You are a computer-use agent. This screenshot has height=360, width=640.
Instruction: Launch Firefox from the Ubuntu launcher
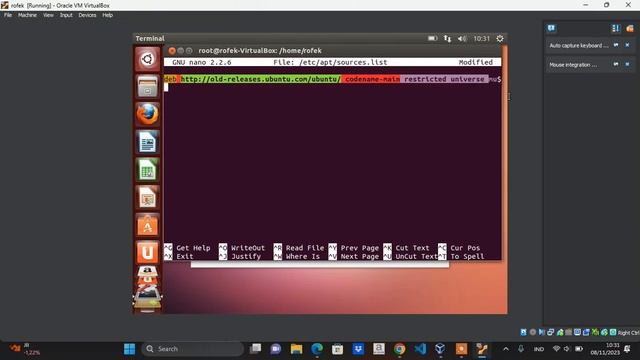(x=147, y=114)
